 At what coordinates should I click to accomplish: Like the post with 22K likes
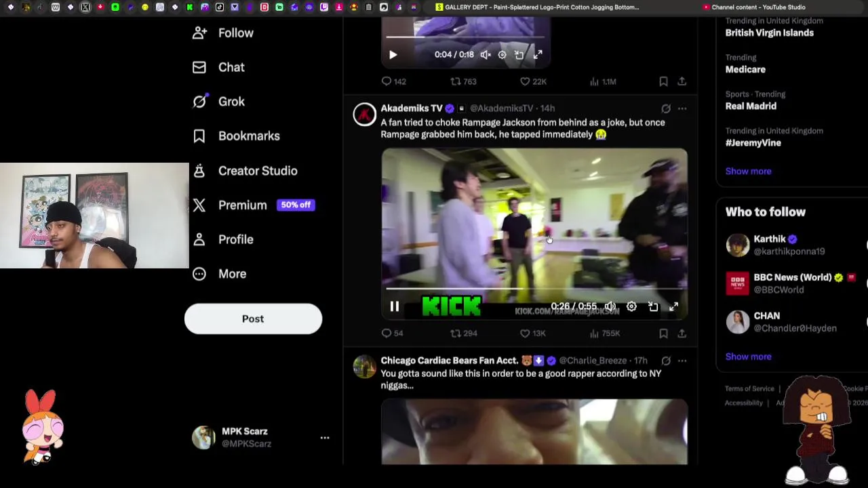point(533,81)
